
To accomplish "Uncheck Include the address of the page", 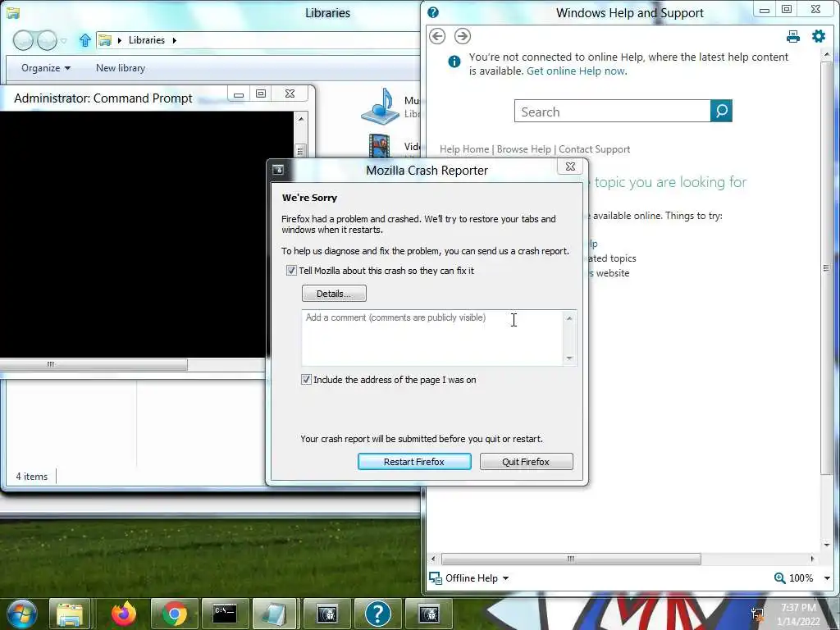I will [x=306, y=380].
